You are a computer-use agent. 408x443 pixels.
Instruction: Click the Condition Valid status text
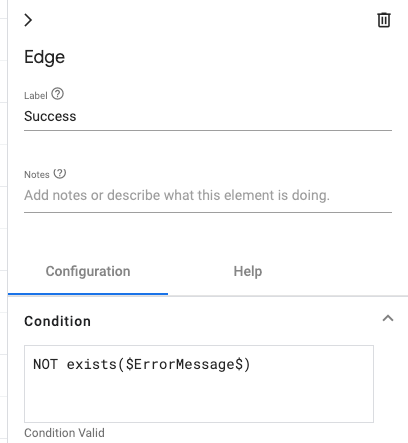[x=64, y=433]
